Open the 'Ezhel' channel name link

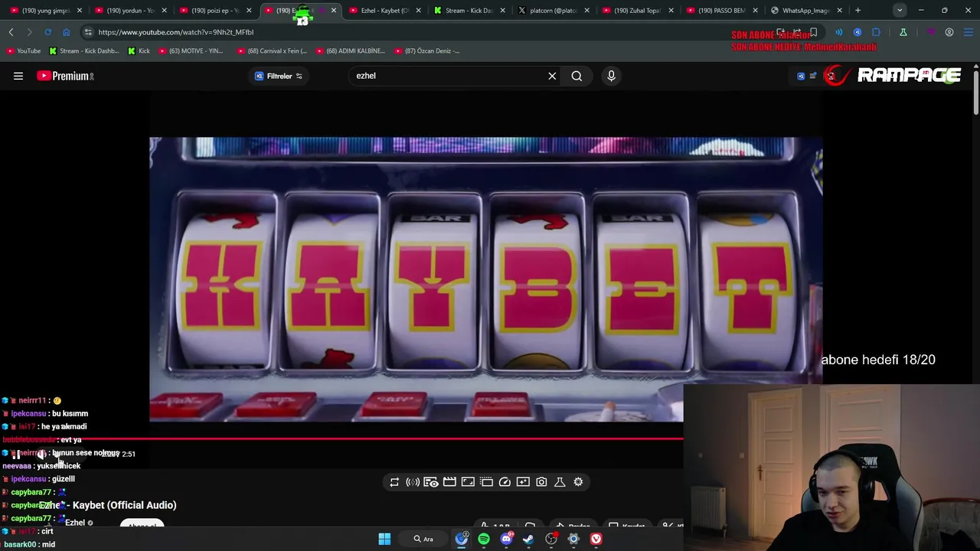pyautogui.click(x=75, y=523)
